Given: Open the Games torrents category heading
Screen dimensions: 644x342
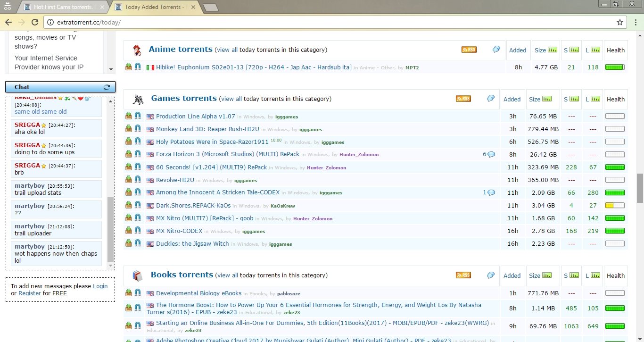Looking at the screenshot, I should point(184,98).
